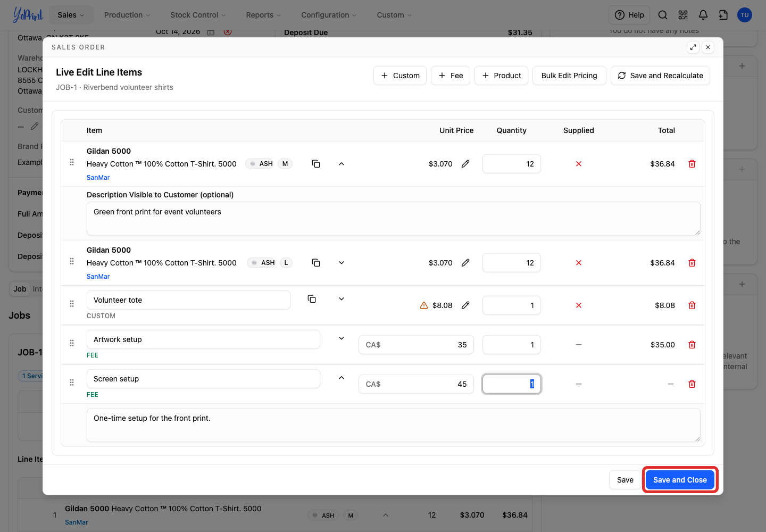
Task: Open the Configuration menu
Action: tap(329, 15)
